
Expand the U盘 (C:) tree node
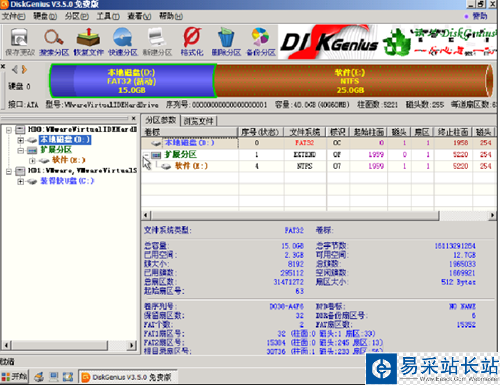(21, 181)
